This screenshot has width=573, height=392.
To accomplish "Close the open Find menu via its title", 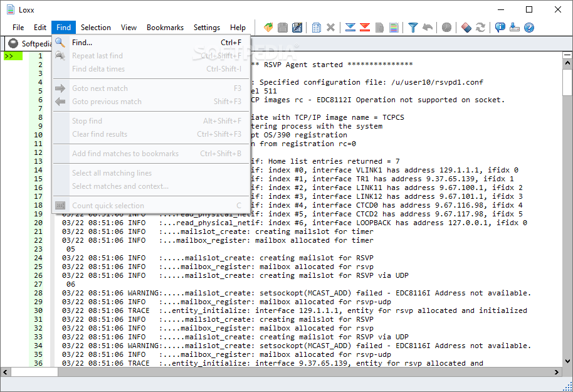I will [63, 28].
